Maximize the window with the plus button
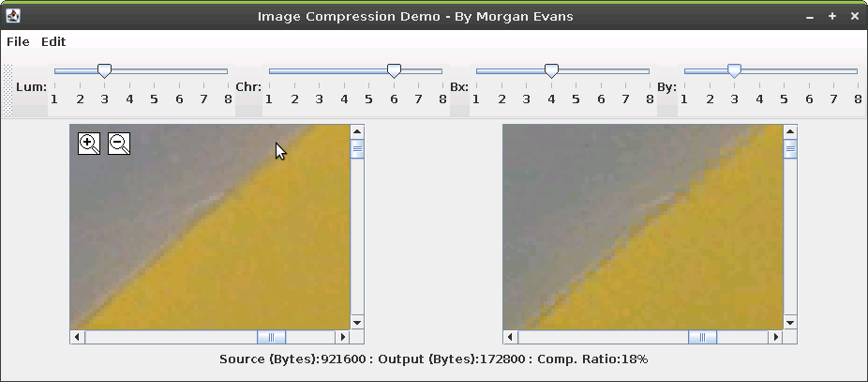The height and width of the screenshot is (382, 868). [832, 16]
